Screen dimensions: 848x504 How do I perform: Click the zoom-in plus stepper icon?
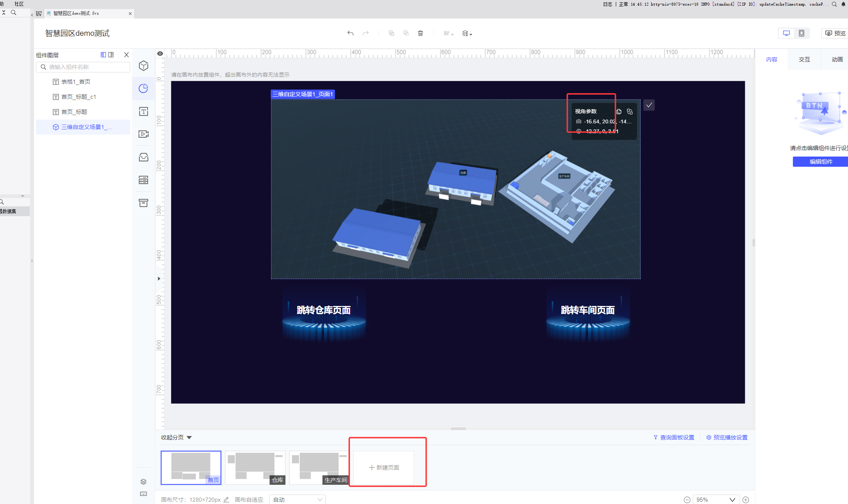[x=745, y=499]
